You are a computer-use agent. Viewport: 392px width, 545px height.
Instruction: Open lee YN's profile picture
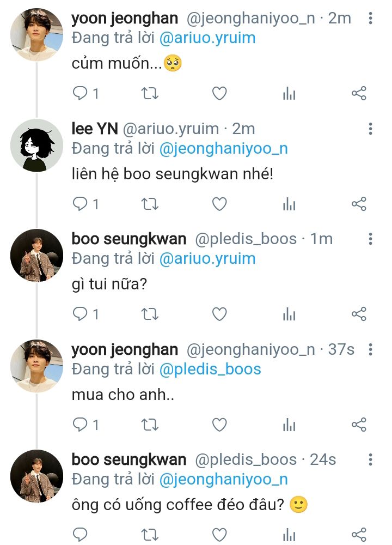(37, 145)
